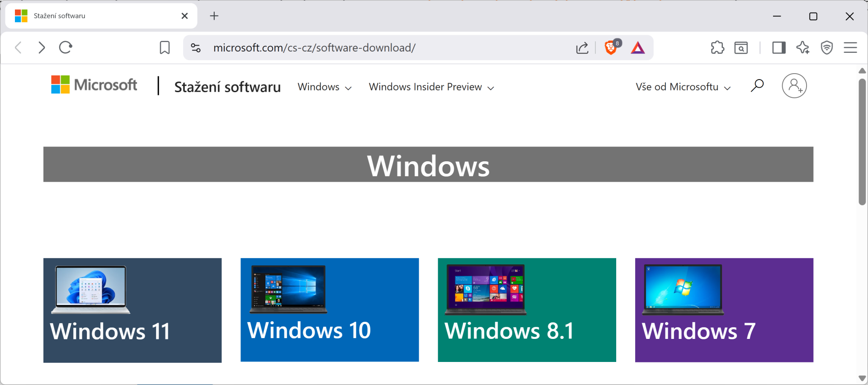Open Leo AI sparkle icon
Image resolution: width=868 pixels, height=385 pixels.
pos(803,47)
